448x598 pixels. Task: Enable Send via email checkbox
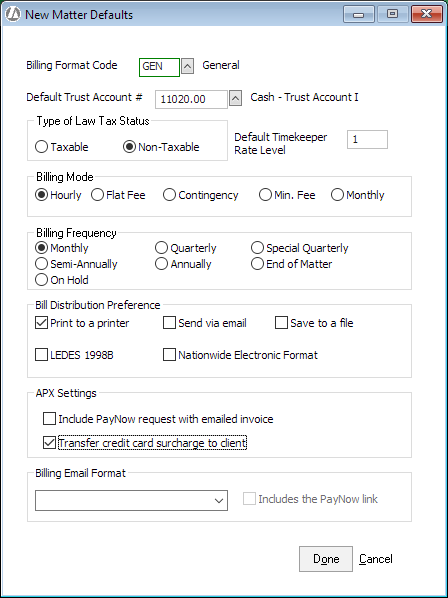169,323
